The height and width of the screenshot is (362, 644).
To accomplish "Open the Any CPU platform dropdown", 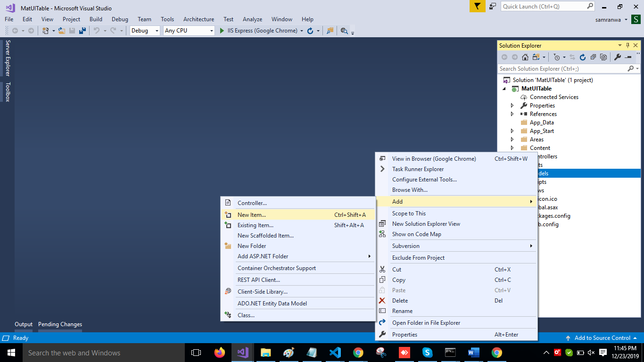I will [189, 31].
